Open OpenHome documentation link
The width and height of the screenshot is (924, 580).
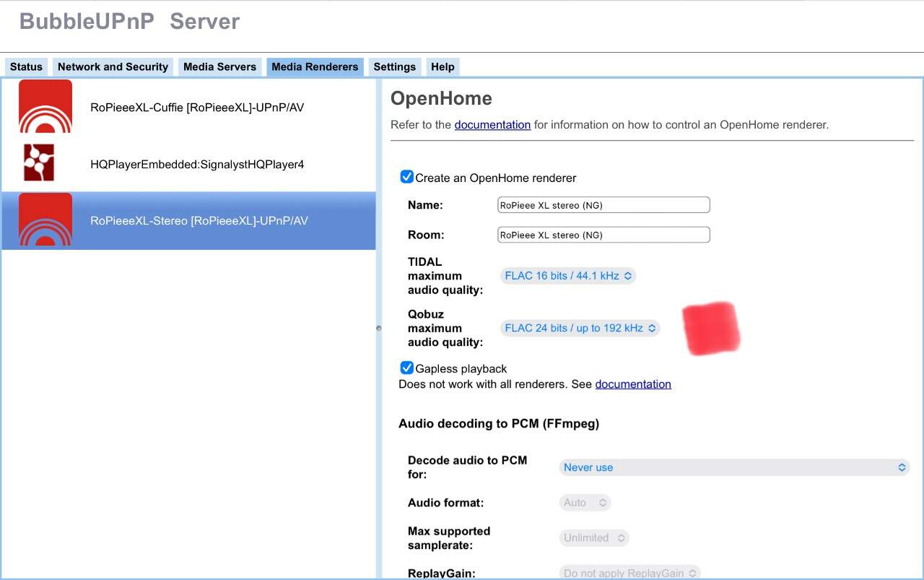[x=492, y=125]
